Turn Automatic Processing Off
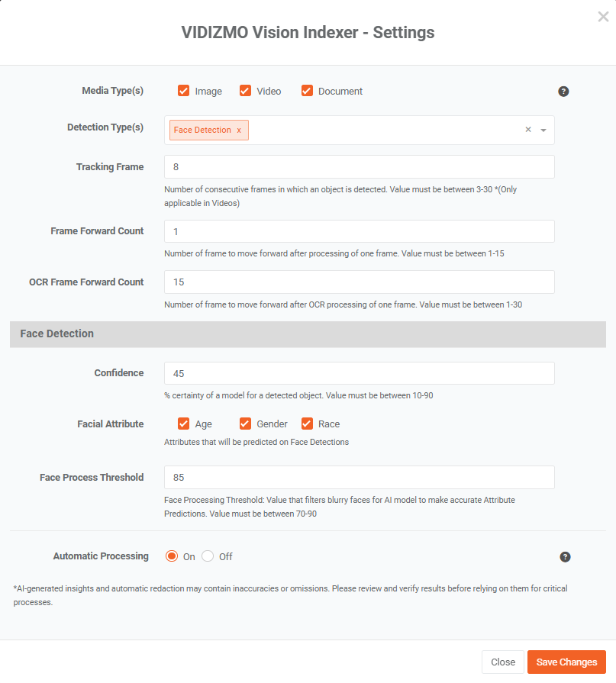Image resolution: width=616 pixels, height=683 pixels. 208,556
